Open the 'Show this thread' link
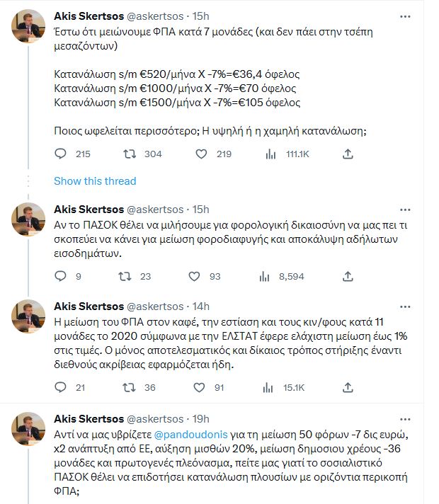439x504 pixels. [95, 181]
